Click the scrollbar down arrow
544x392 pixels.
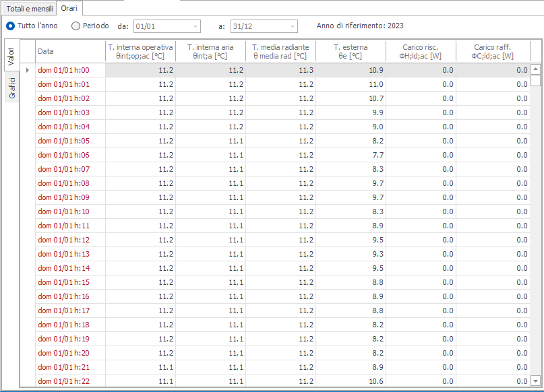pyautogui.click(x=536, y=381)
